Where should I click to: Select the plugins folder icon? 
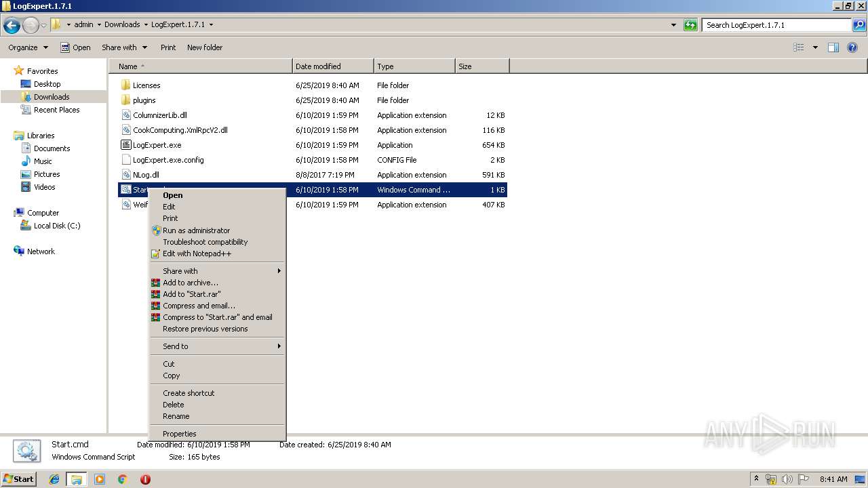tap(125, 100)
